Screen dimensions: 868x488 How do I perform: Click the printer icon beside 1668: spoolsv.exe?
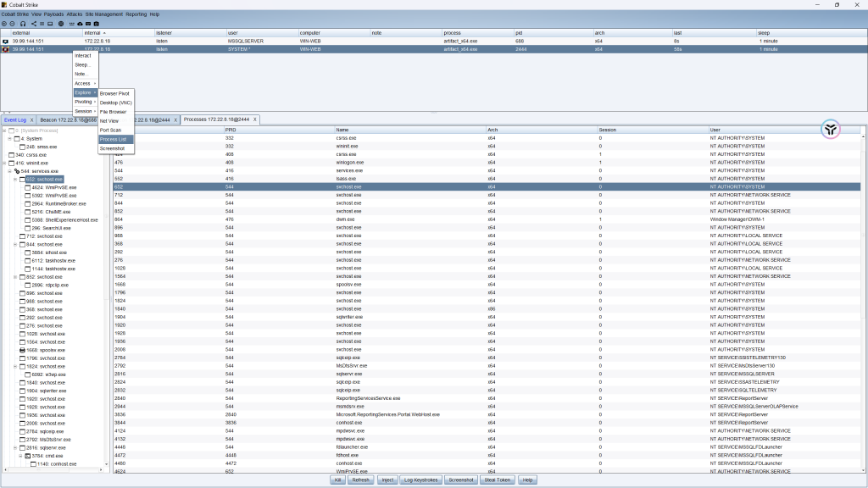tap(23, 350)
